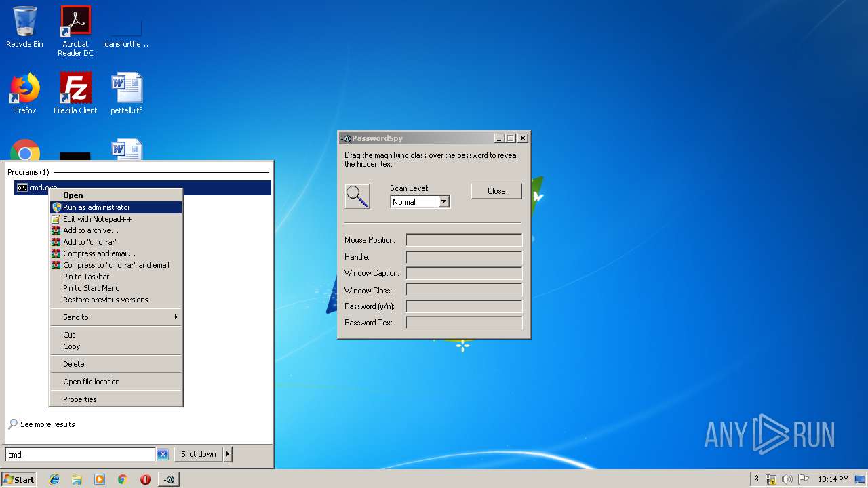Select Add to "cmd.rar"
Viewport: 868px width, 488px height.
pyautogui.click(x=116, y=242)
